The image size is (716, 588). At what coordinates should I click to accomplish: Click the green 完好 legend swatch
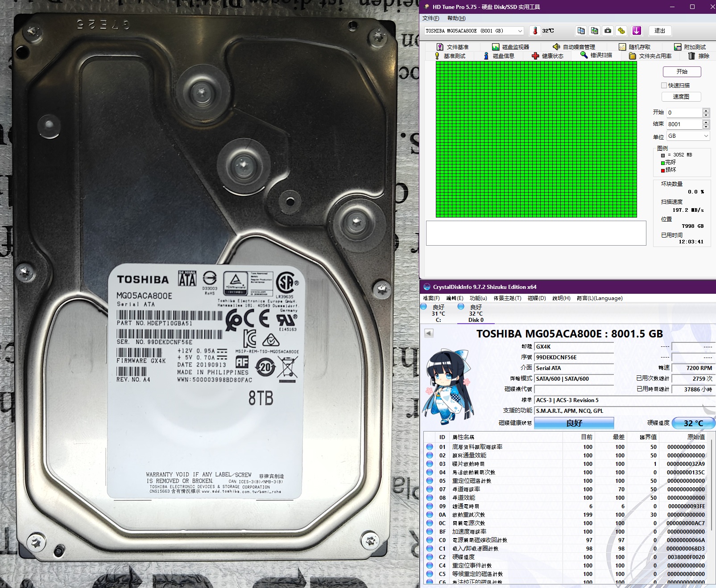(663, 163)
